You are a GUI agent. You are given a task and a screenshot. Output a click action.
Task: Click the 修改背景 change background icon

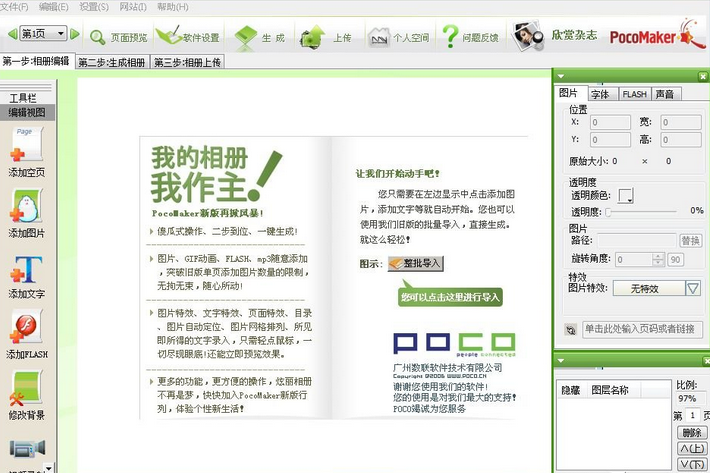pos(27,388)
